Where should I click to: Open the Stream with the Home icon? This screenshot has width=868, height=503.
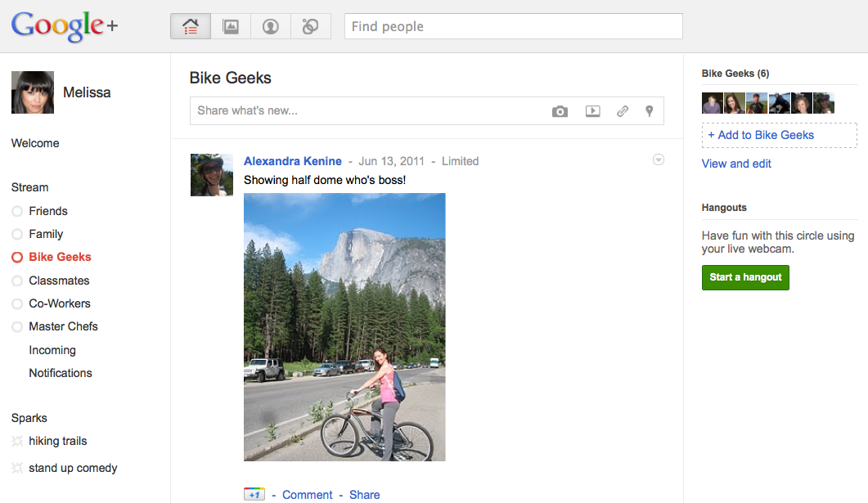(x=190, y=25)
